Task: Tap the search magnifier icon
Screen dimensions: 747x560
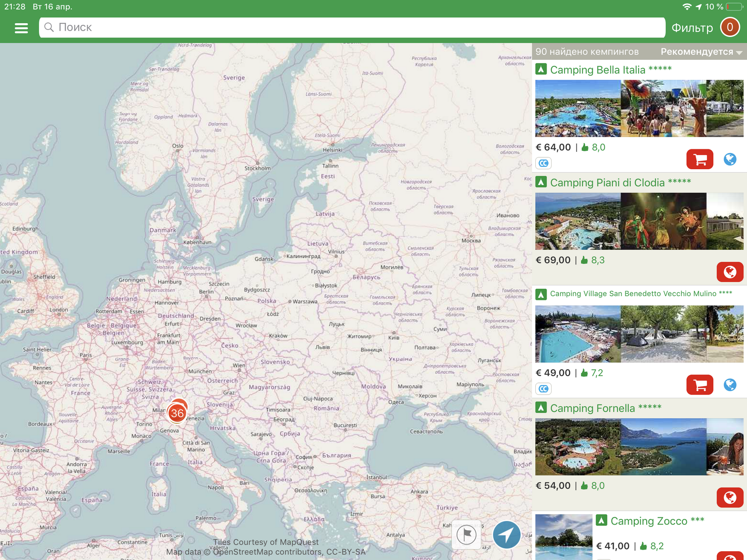Action: 49,27
